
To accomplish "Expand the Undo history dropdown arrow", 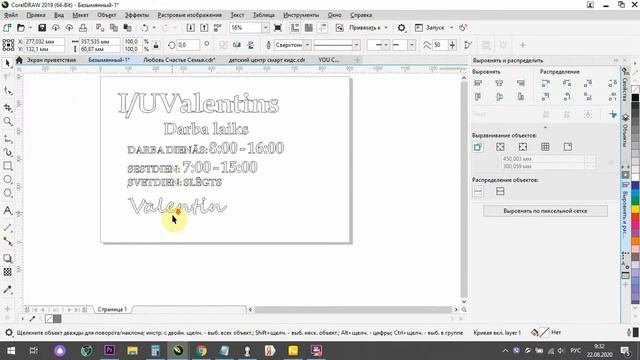I will [x=154, y=28].
